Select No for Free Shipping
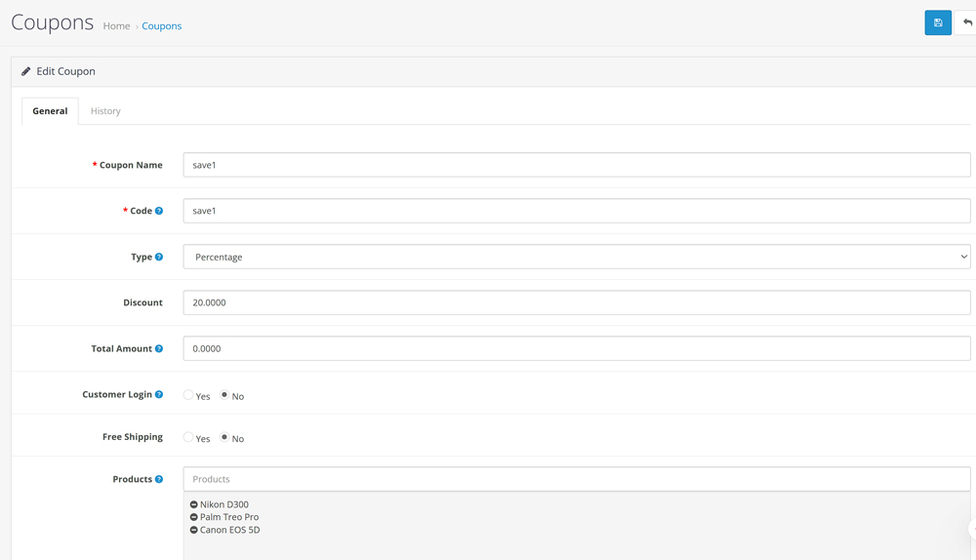Screen dimensions: 976x560 224,438
